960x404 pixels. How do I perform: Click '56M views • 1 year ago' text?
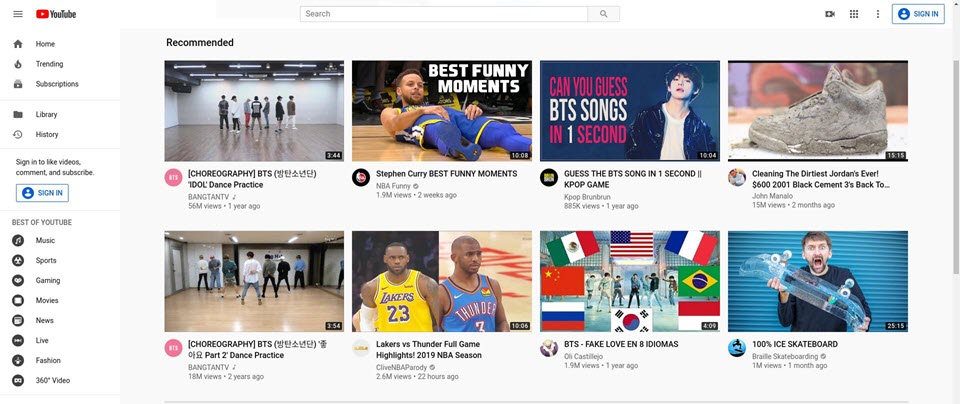[x=224, y=206]
